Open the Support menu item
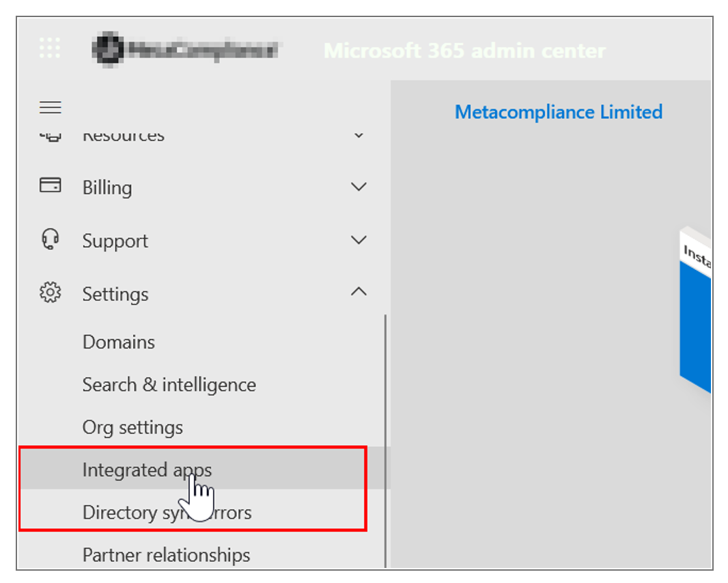This screenshot has width=728, height=583. pyautogui.click(x=115, y=241)
